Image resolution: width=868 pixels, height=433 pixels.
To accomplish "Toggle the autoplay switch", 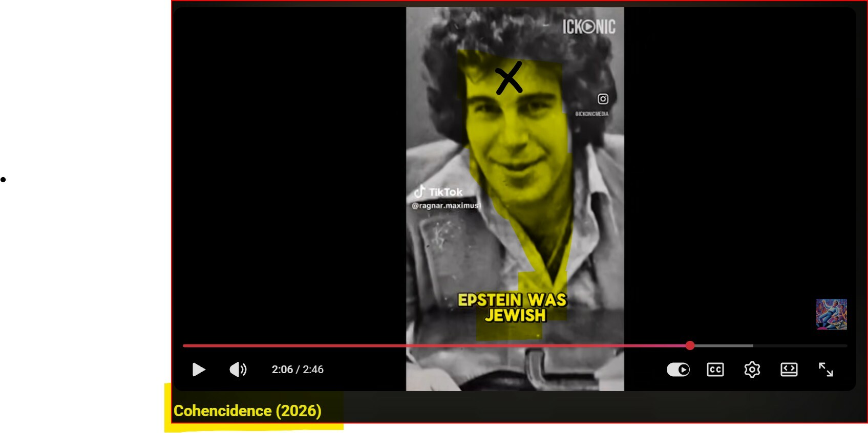I will [x=678, y=370].
